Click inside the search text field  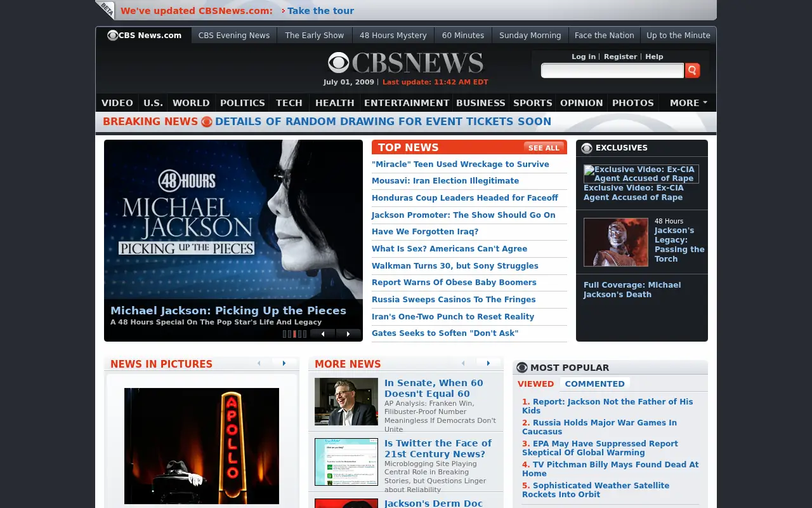click(x=612, y=70)
